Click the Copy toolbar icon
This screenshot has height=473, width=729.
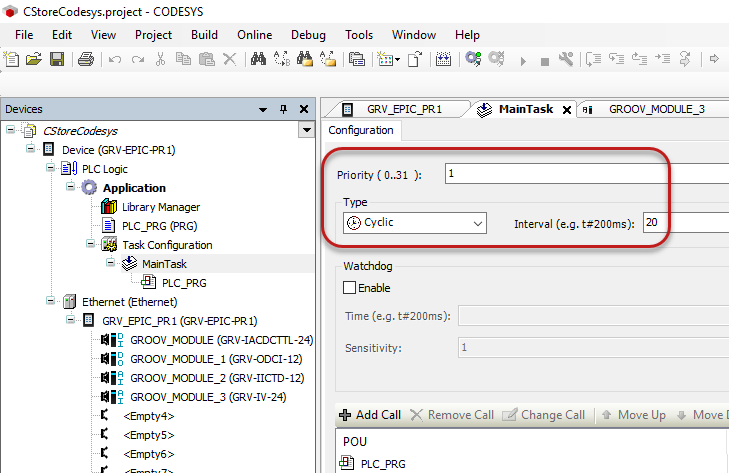pyautogui.click(x=183, y=60)
